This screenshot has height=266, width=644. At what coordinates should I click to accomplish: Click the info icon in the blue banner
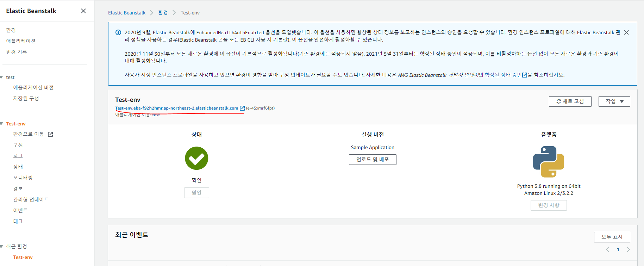[118, 32]
